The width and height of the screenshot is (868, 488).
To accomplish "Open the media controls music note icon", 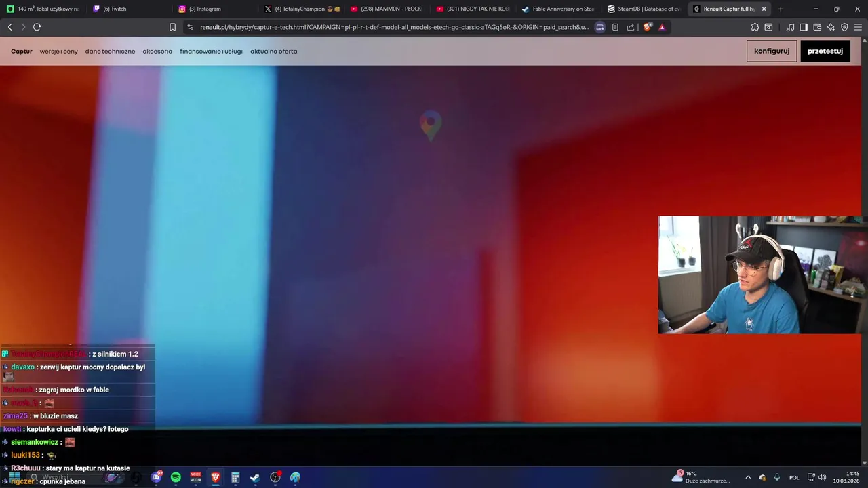I will coord(790,27).
